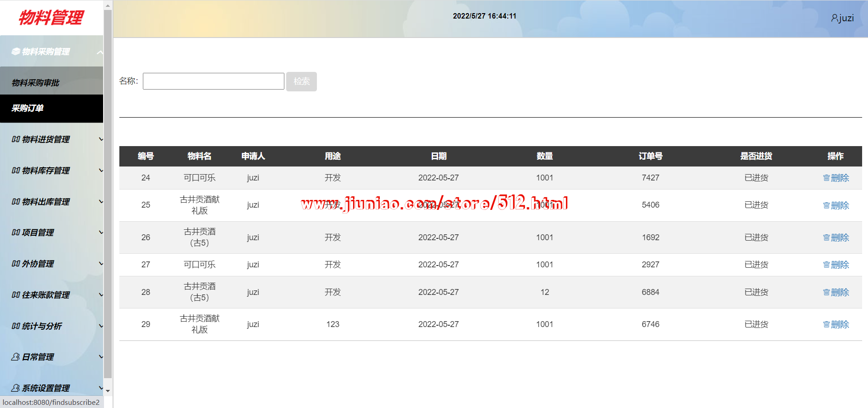
Task: Click the 是否进货 column header
Action: coord(756,156)
